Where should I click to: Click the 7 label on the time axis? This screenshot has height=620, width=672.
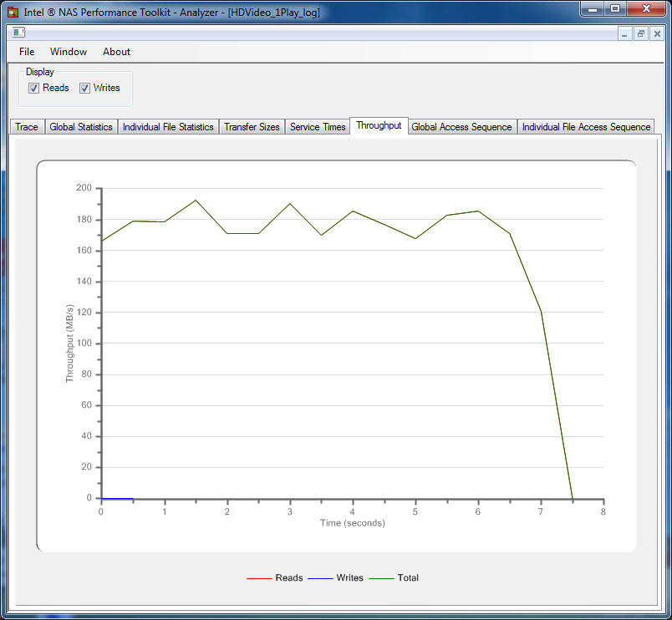tap(541, 511)
